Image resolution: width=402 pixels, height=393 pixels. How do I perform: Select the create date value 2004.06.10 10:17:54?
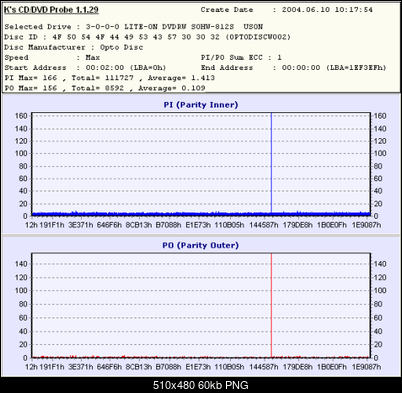pos(327,10)
